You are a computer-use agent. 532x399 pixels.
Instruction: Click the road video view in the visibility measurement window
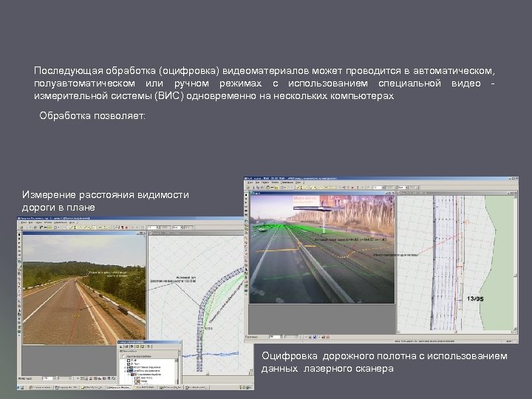coord(84,290)
